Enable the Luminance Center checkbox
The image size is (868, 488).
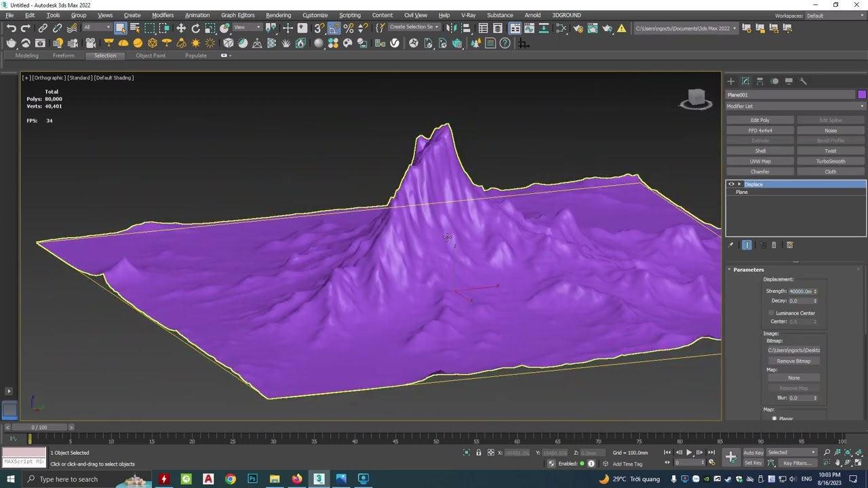pyautogui.click(x=771, y=313)
